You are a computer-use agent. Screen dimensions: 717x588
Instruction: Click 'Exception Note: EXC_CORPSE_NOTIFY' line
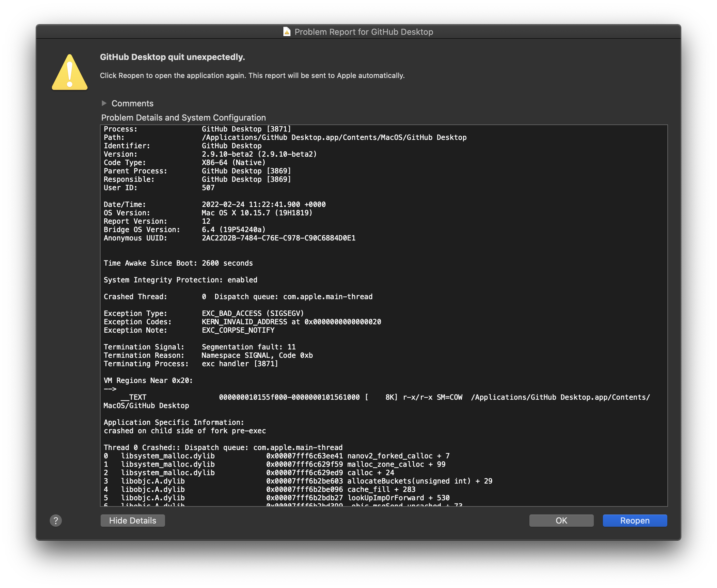point(189,330)
